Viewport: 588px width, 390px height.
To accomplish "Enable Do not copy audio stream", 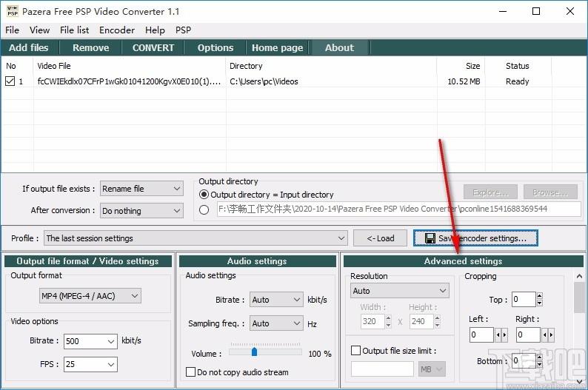I will [191, 372].
